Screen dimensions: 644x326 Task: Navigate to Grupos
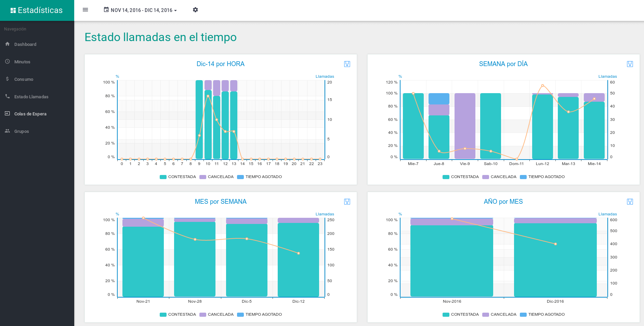(x=37, y=131)
